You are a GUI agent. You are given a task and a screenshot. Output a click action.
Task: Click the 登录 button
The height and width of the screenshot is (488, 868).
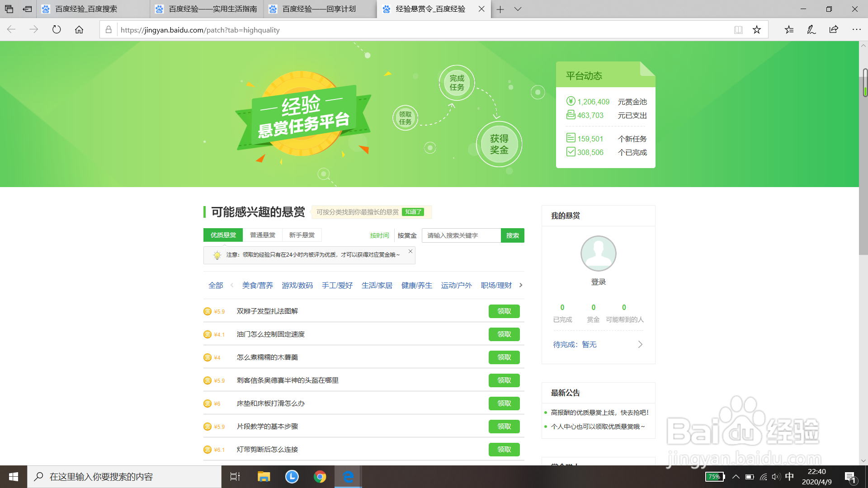[599, 282]
